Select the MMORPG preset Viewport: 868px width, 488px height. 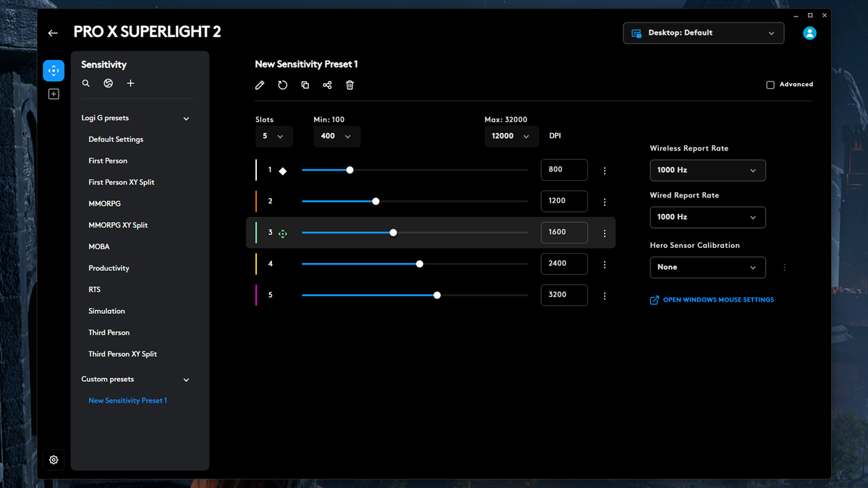(105, 204)
